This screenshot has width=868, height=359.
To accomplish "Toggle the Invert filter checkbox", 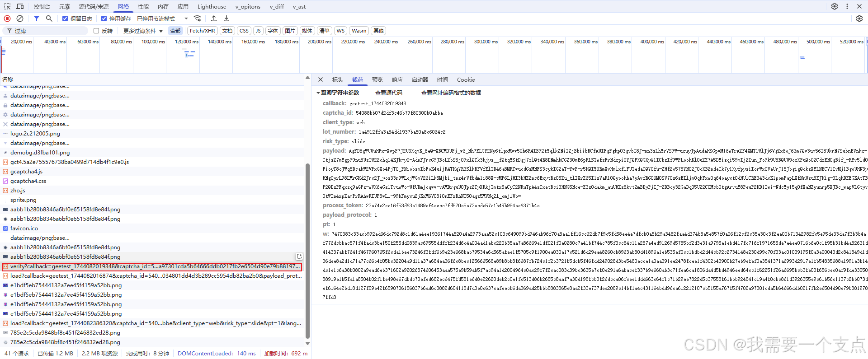I will pyautogui.click(x=96, y=31).
